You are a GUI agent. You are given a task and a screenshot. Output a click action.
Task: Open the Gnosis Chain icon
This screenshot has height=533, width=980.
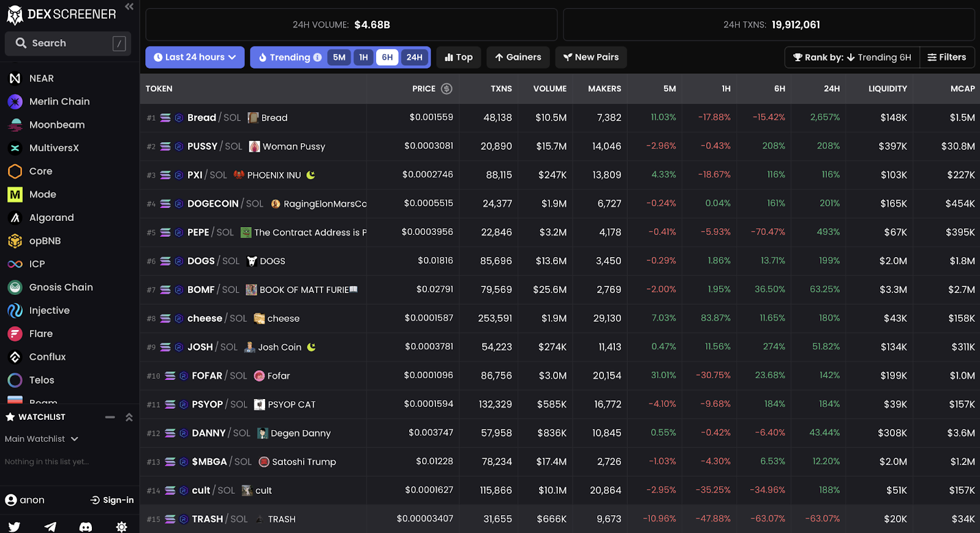(15, 288)
